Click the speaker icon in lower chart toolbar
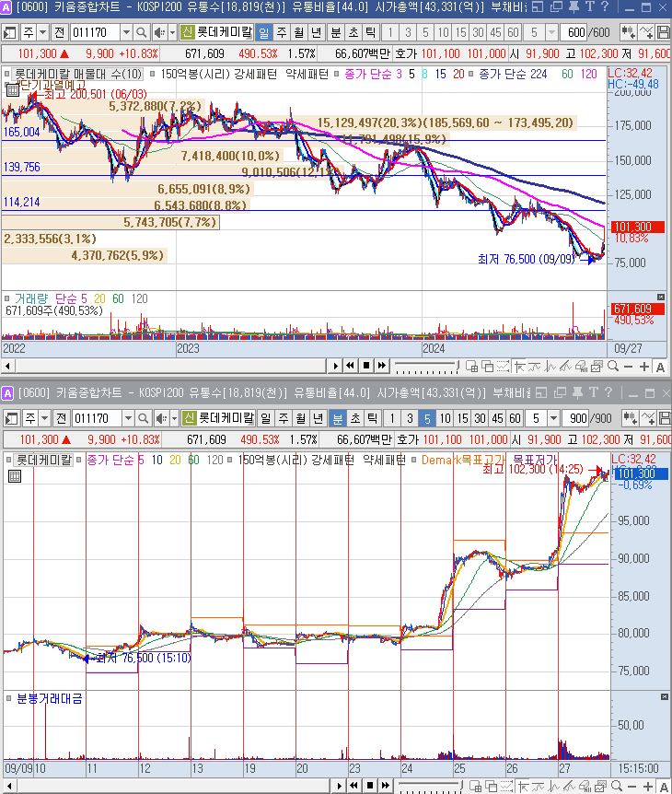672x794 pixels. [x=161, y=419]
